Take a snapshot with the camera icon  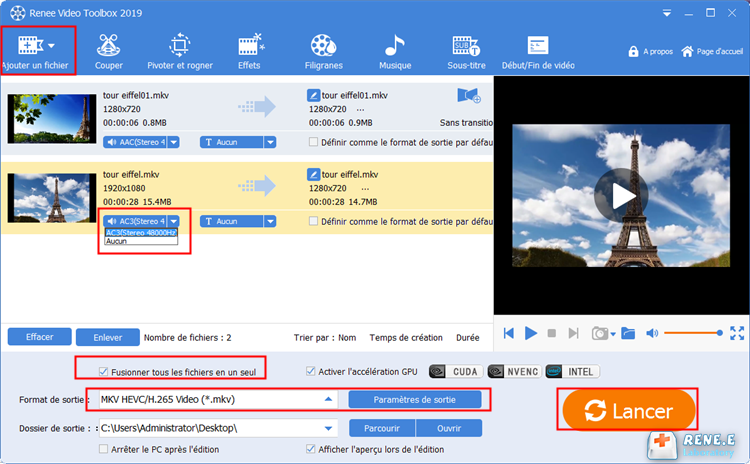tap(600, 333)
